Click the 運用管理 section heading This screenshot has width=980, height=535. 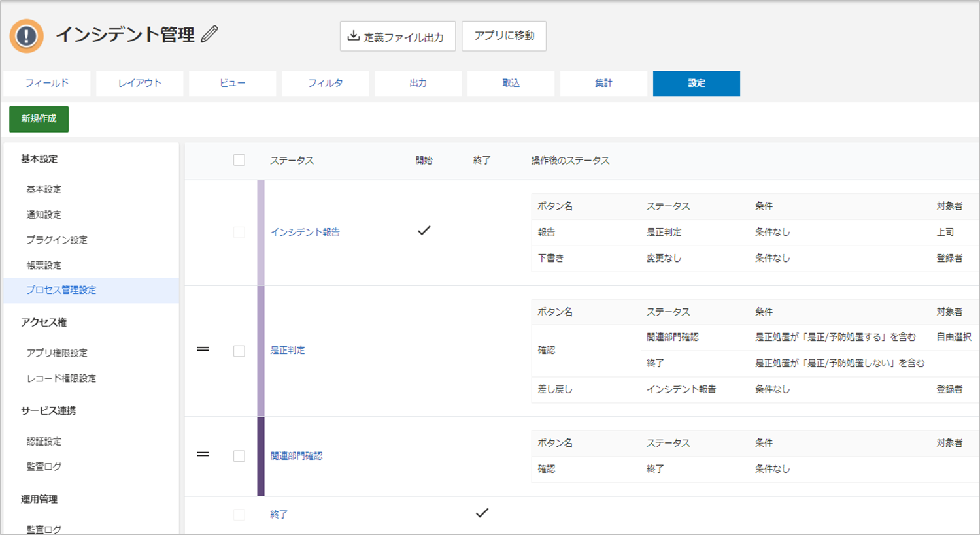coord(39,499)
